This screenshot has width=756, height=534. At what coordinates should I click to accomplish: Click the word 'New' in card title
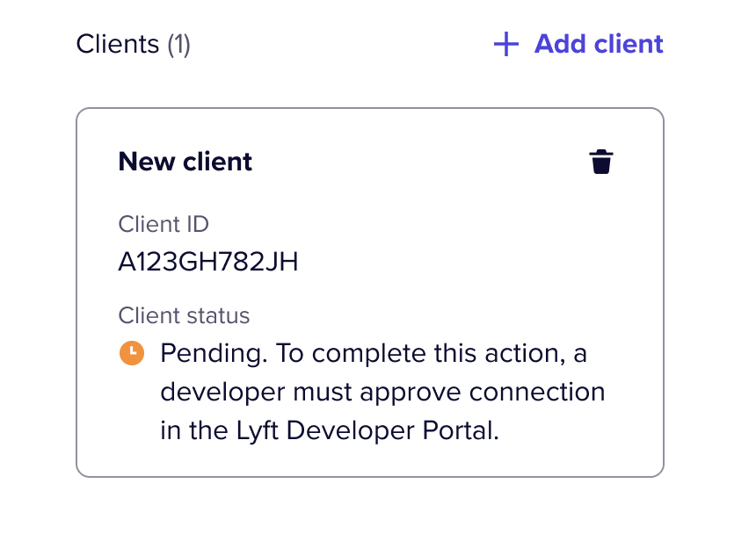coord(147,162)
